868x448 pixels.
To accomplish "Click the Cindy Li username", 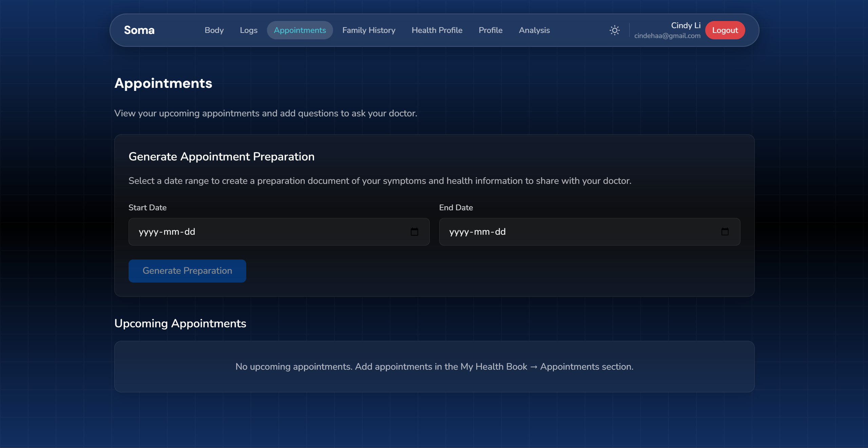I will tap(686, 25).
